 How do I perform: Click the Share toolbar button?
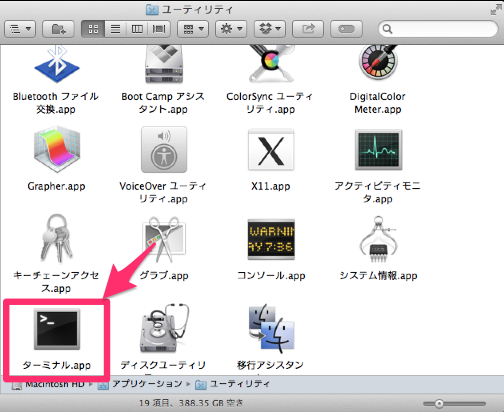click(x=308, y=29)
